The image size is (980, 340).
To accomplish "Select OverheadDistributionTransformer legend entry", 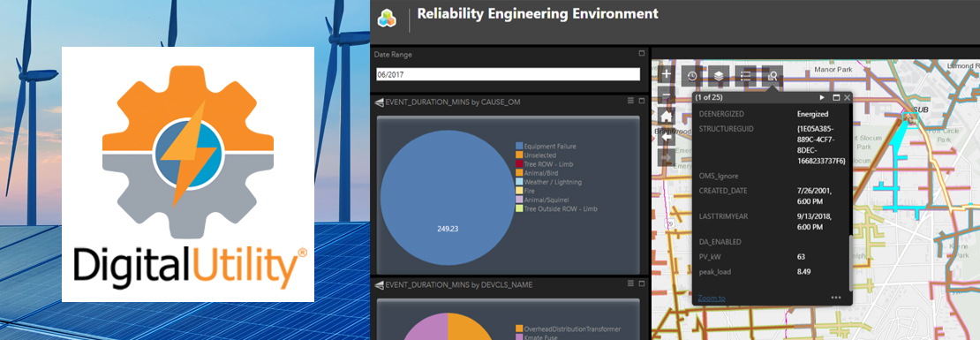I will (x=568, y=329).
